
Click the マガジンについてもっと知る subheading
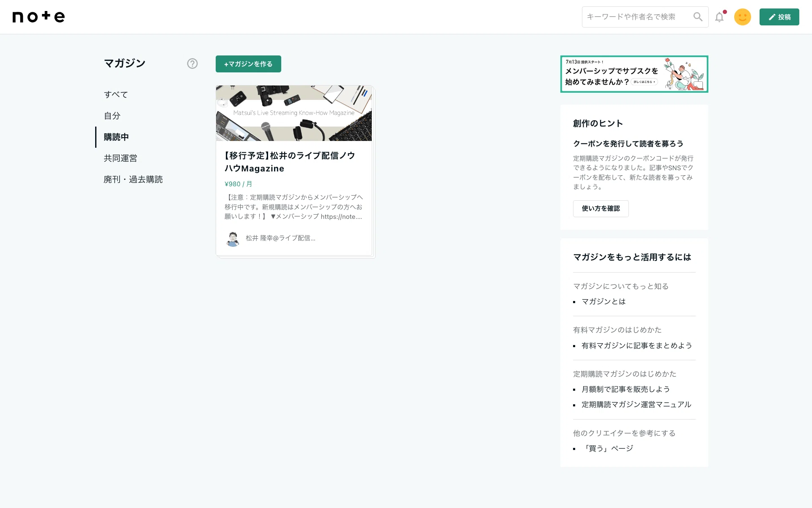pos(620,286)
